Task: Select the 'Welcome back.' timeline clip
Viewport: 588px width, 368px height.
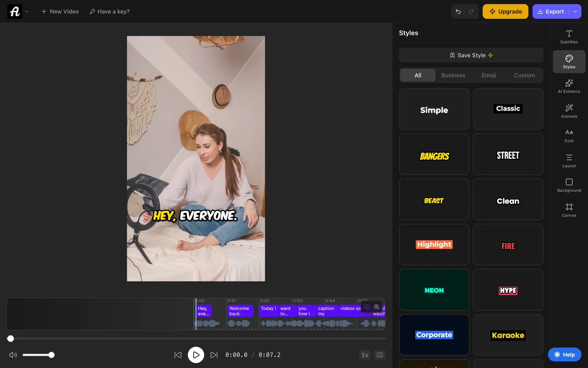Action: coord(240,311)
